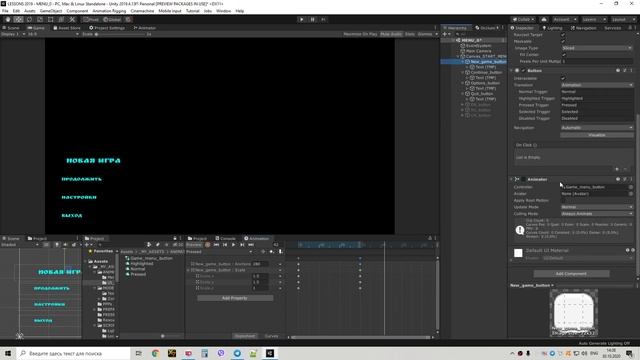Select Quit_button in Hierarchy
The height and width of the screenshot is (360, 640).
coord(482,93)
